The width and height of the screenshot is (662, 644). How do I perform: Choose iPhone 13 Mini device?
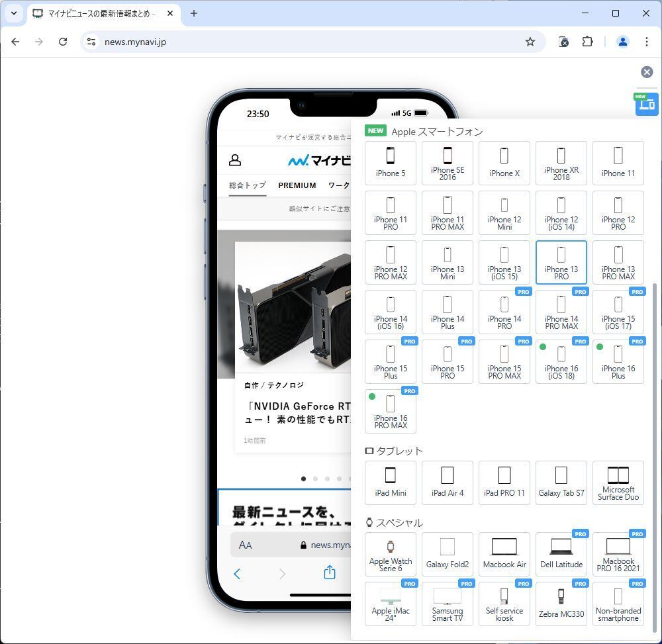coord(447,263)
